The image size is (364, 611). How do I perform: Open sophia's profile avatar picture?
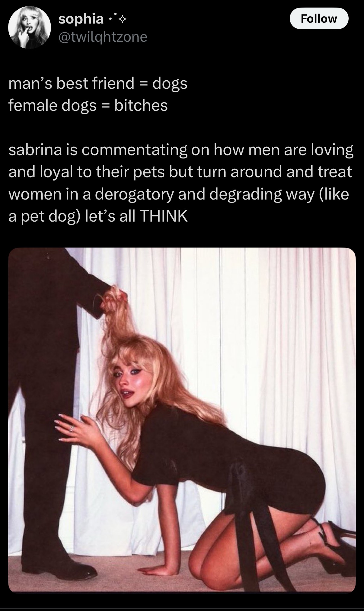pyautogui.click(x=29, y=27)
